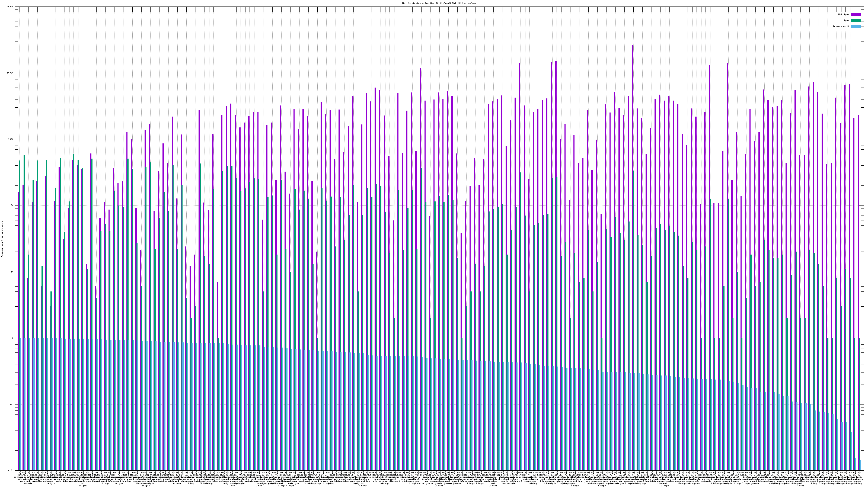The image size is (868, 488).
Task: Click the 10 y-axis tick label
Action: [12, 272]
